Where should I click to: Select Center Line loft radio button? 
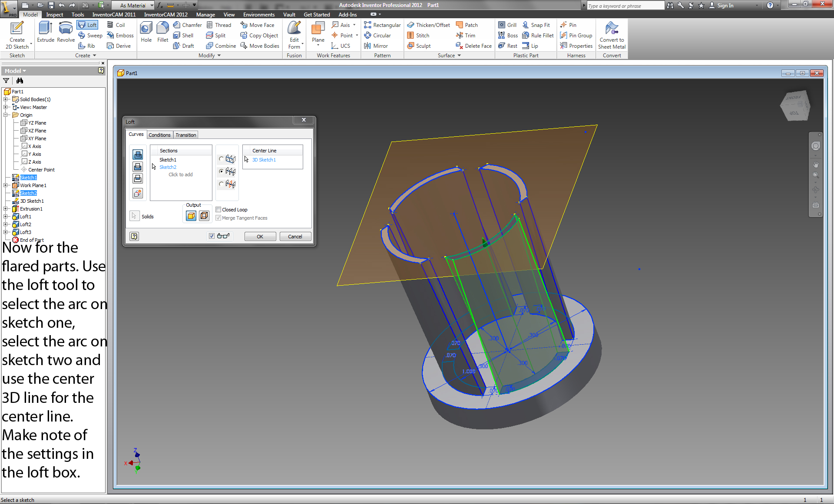(x=221, y=171)
